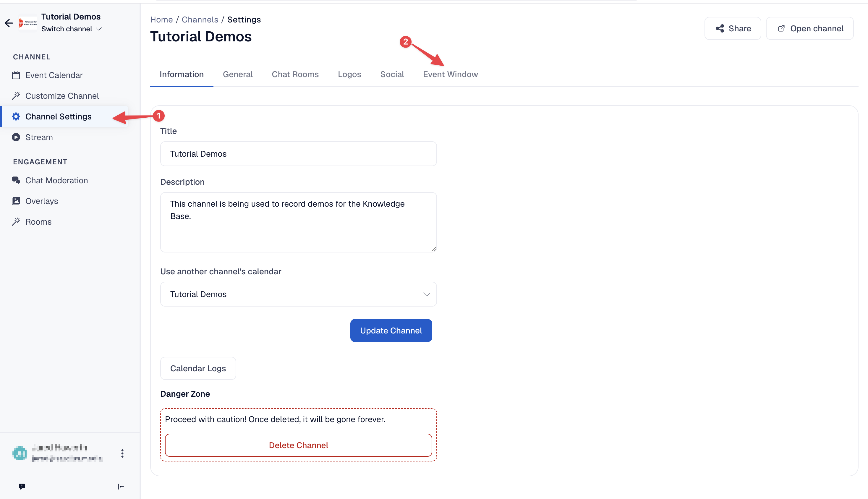Screen dimensions: 868x499
Task: Click the Settings breadcrumb text
Action: click(244, 20)
